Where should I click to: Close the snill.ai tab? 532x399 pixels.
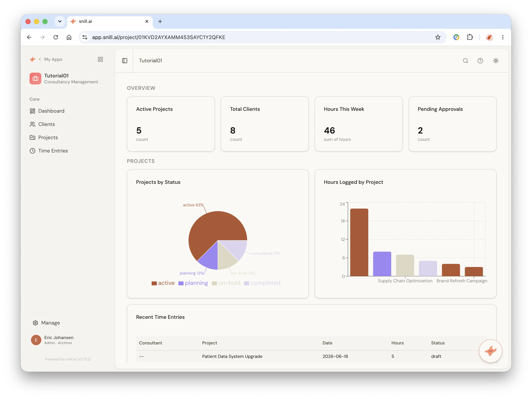pos(147,21)
